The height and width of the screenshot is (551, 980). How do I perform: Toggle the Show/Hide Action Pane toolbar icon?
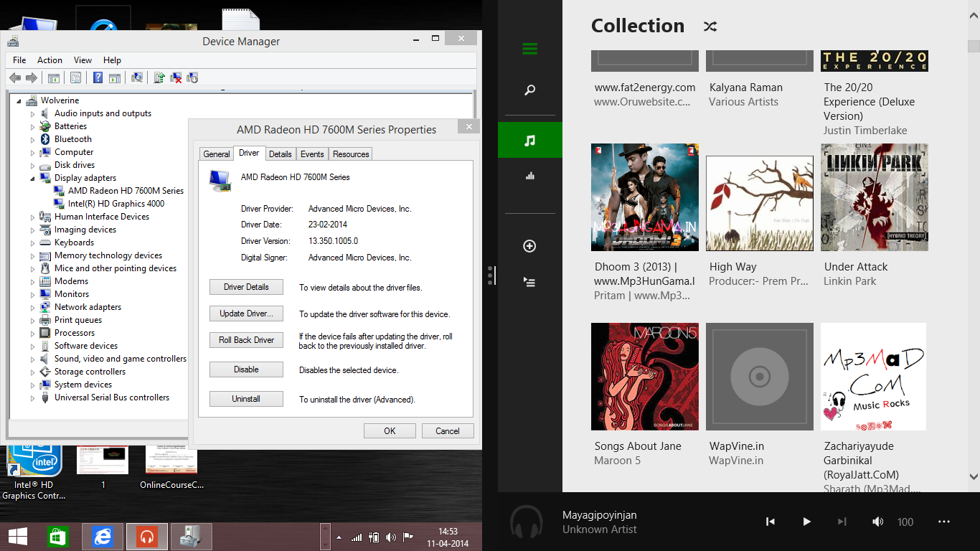[114, 77]
